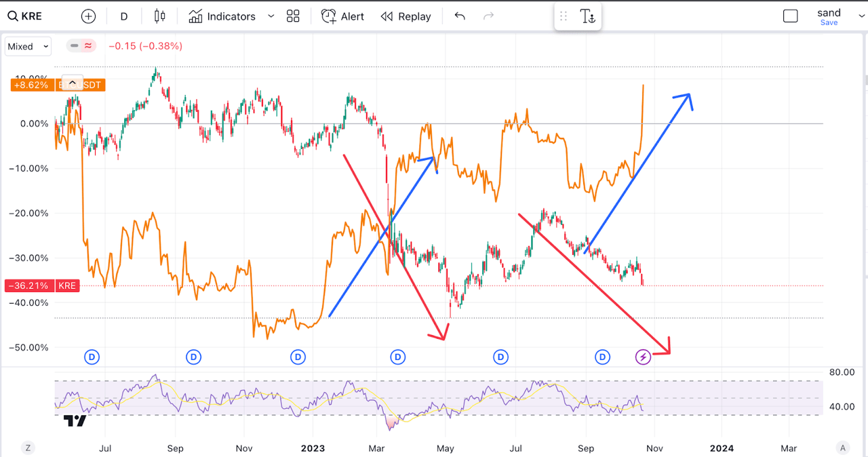Click the June 2023 dividend D marker
Image resolution: width=868 pixels, height=457 pixels.
pyautogui.click(x=500, y=357)
